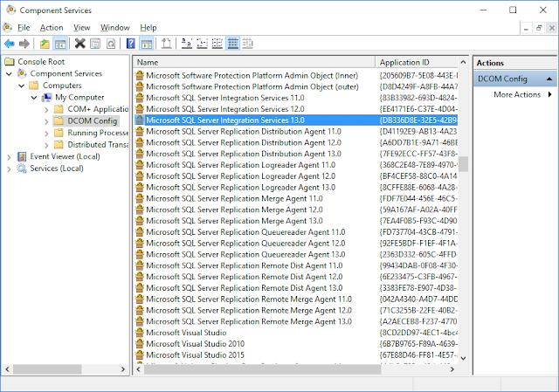Select Event Viewer (Local) icon
Image resolution: width=559 pixels, height=392 pixels.
[x=22, y=156]
